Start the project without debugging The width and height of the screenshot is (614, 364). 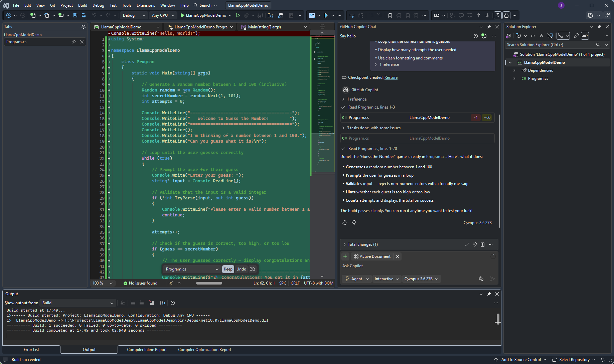coord(238,15)
